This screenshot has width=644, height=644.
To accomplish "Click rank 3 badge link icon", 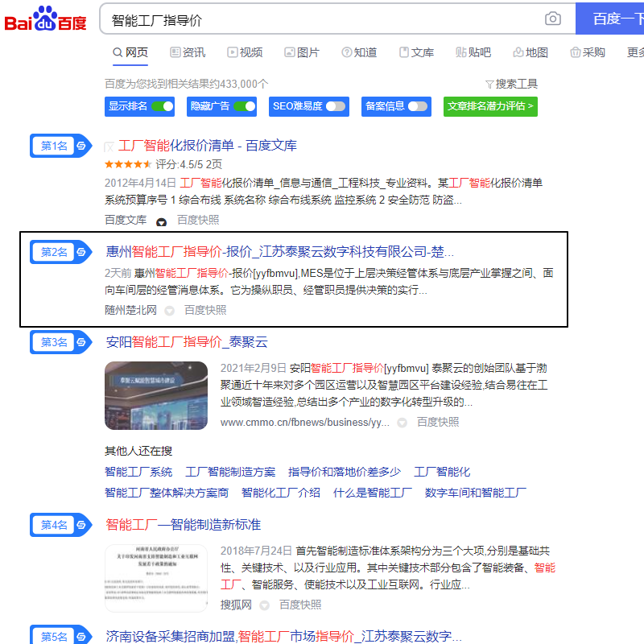I will pyautogui.click(x=81, y=341).
